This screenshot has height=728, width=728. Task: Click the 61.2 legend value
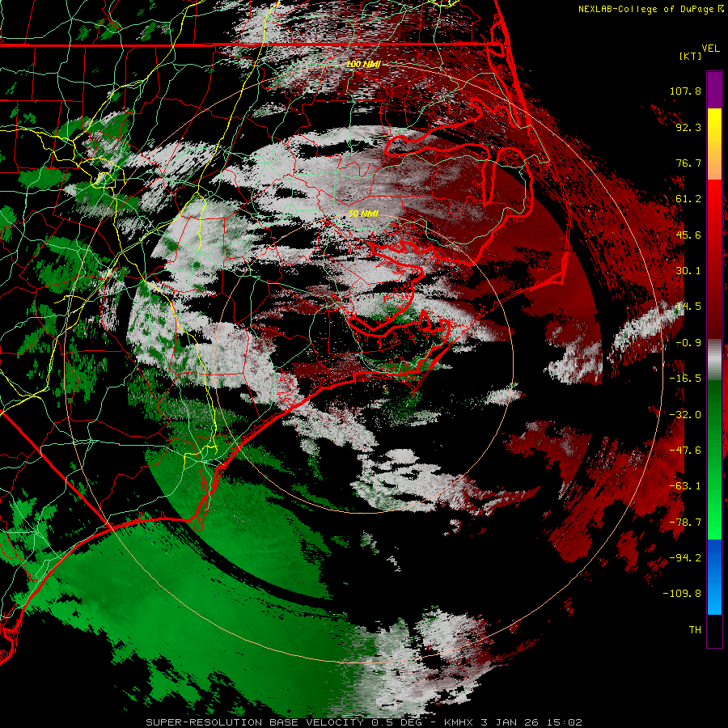click(x=688, y=199)
